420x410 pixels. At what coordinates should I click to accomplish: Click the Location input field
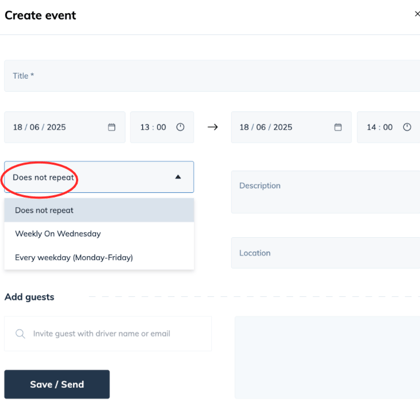coord(326,253)
